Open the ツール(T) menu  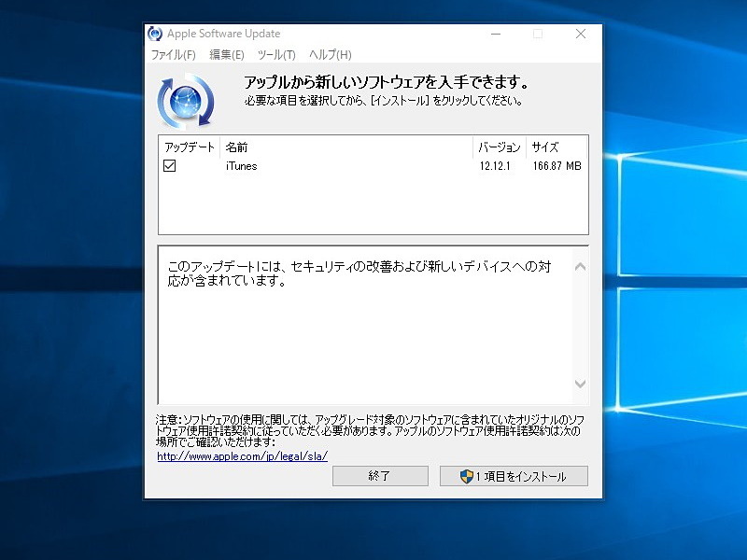(276, 55)
